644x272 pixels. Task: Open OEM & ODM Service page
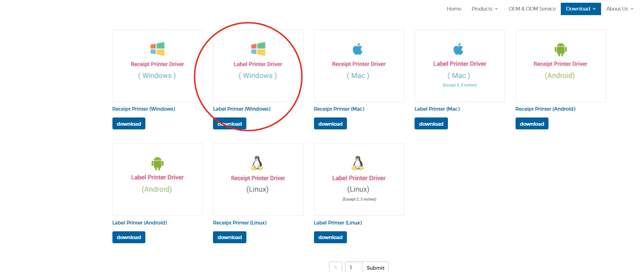tap(532, 9)
